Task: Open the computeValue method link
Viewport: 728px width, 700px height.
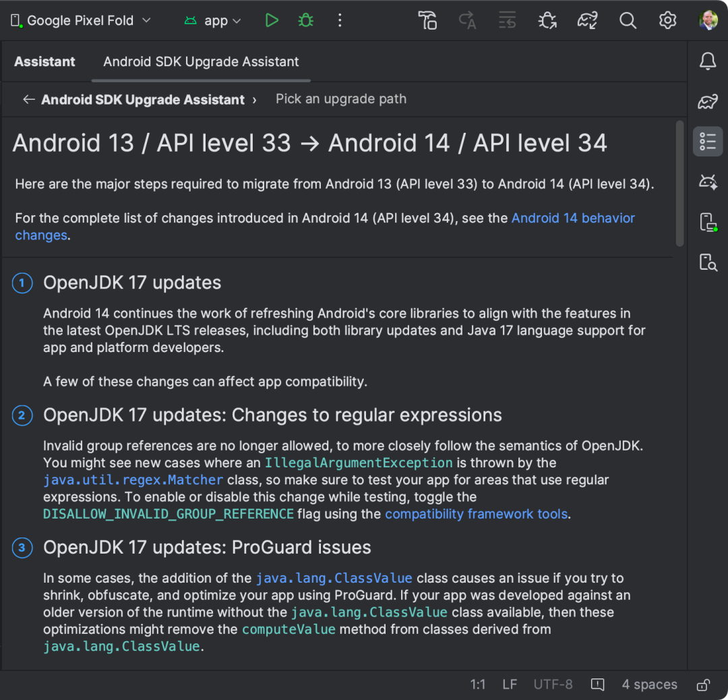Action: 289,629
